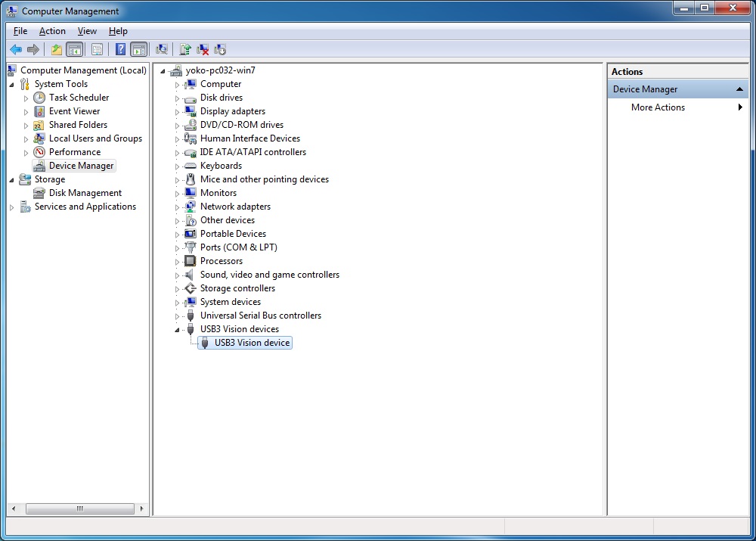Expand Event Viewer in left tree

26,112
